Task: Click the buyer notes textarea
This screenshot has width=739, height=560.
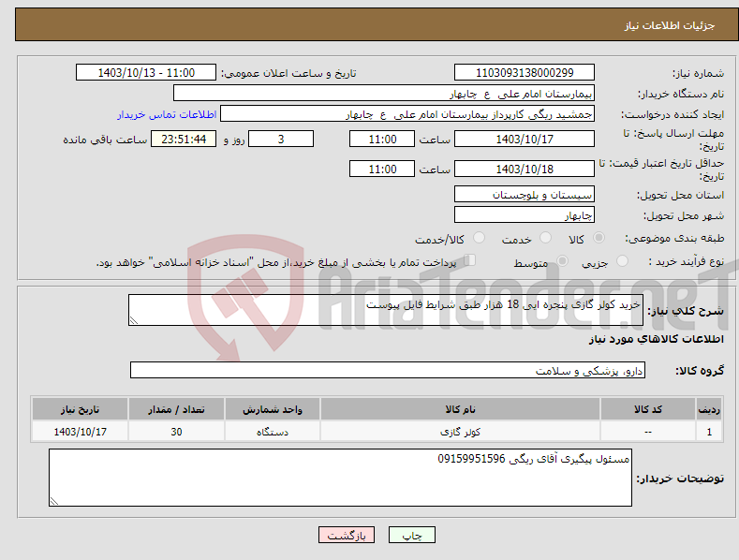Action: point(340,478)
